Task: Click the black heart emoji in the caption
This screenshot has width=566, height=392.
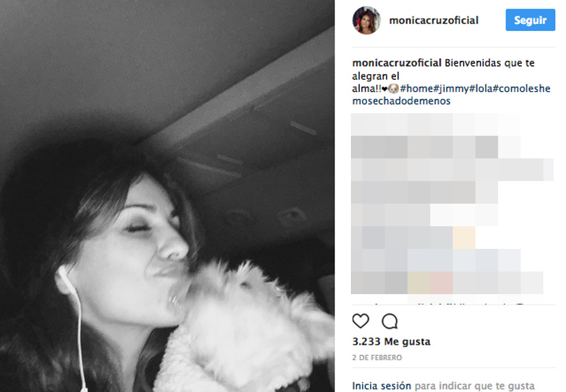Action: tap(384, 89)
